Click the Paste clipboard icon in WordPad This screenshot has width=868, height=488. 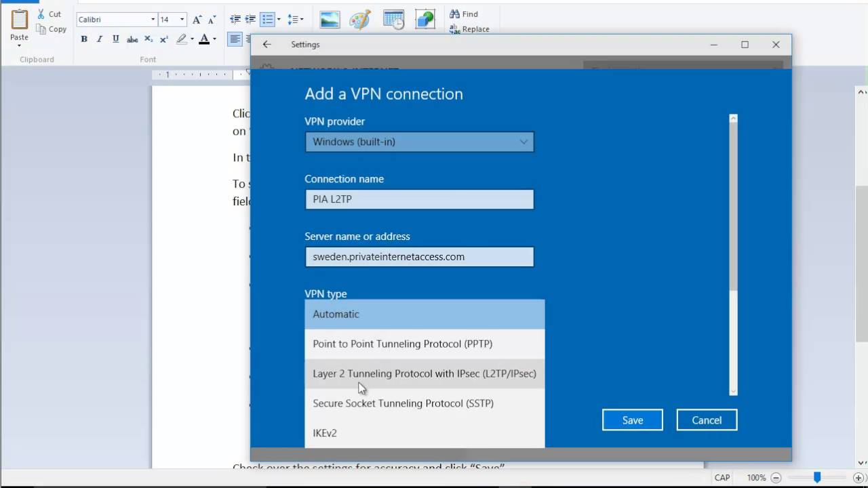(x=19, y=19)
